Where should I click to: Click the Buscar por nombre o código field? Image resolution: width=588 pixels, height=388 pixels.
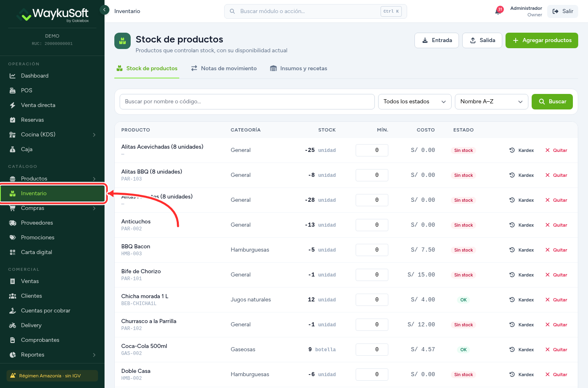coord(247,102)
